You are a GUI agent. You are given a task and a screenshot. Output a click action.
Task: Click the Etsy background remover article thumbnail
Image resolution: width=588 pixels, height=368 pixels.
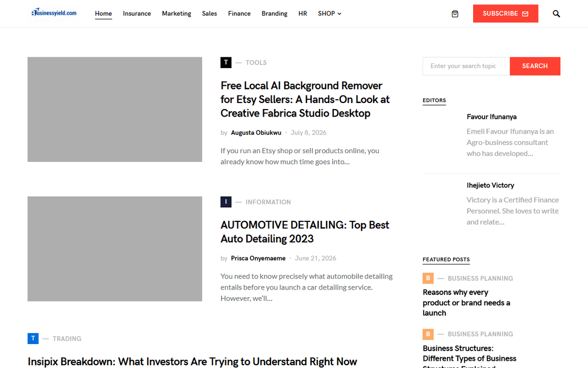[x=115, y=110]
